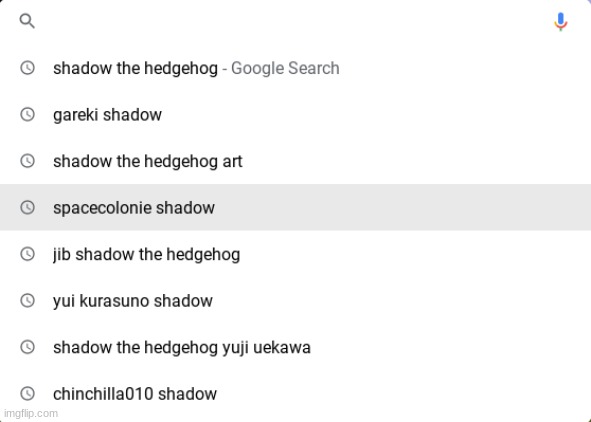Click clock icon beside 'chinchilla010 shadow'
This screenshot has width=591, height=422.
[x=27, y=393]
